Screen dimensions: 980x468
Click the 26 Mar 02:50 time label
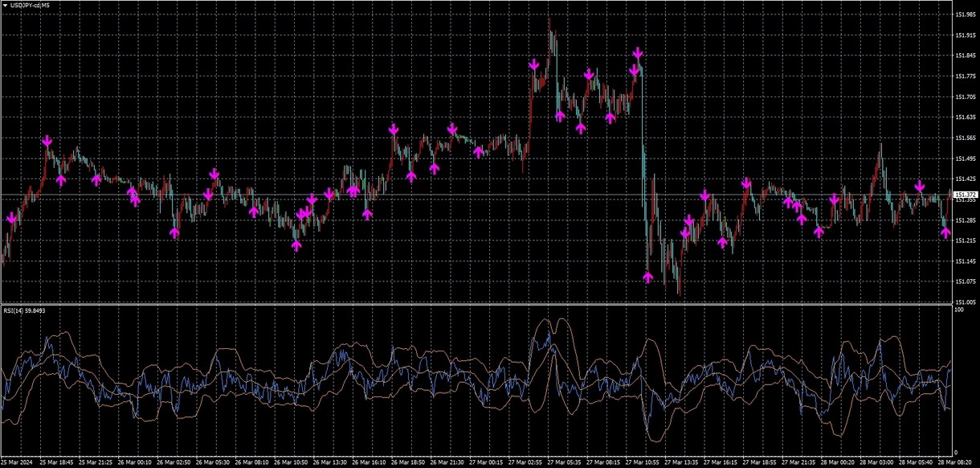coord(172,462)
